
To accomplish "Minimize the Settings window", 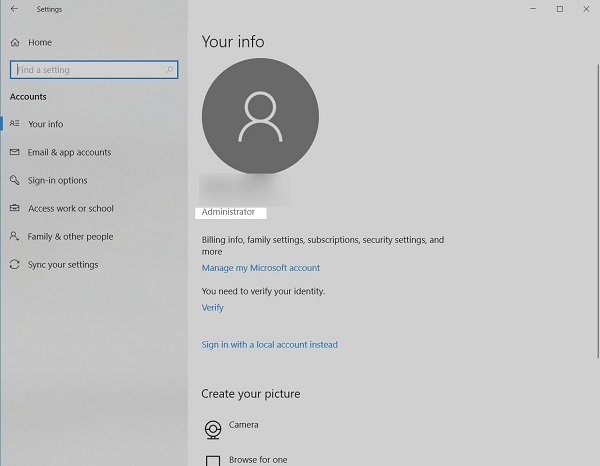I will (531, 9).
